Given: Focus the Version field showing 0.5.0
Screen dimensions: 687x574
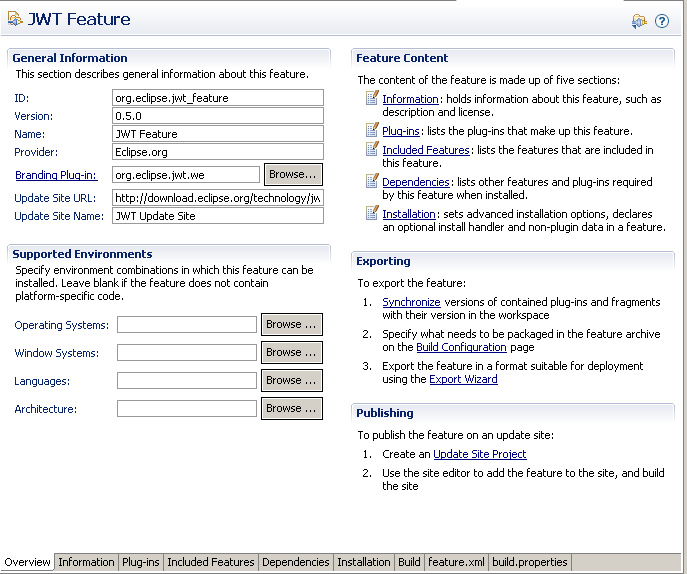Looking at the screenshot, I should click(218, 116).
